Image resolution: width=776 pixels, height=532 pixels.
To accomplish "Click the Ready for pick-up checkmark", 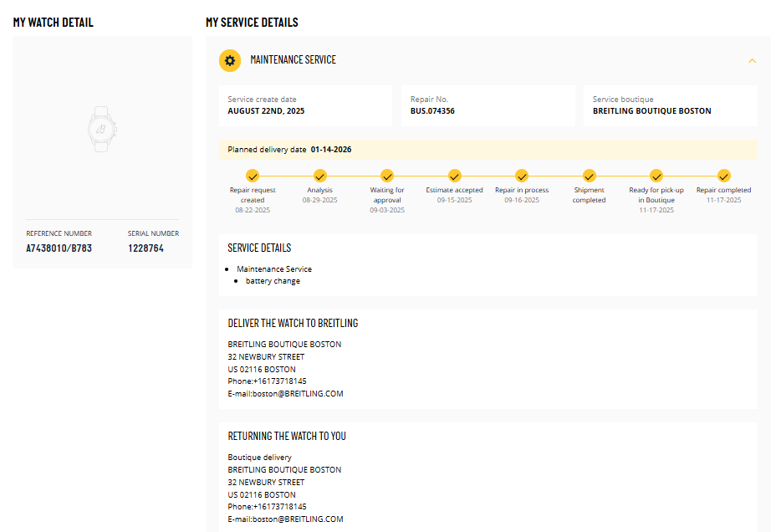I will 656,176.
